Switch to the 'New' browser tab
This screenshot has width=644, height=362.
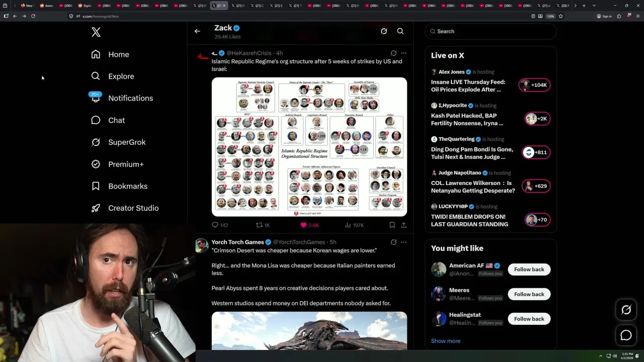[26, 6]
